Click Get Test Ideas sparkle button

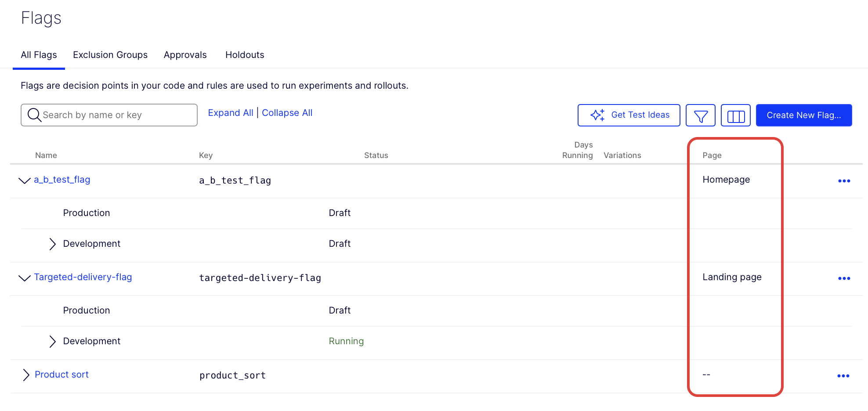pos(629,115)
